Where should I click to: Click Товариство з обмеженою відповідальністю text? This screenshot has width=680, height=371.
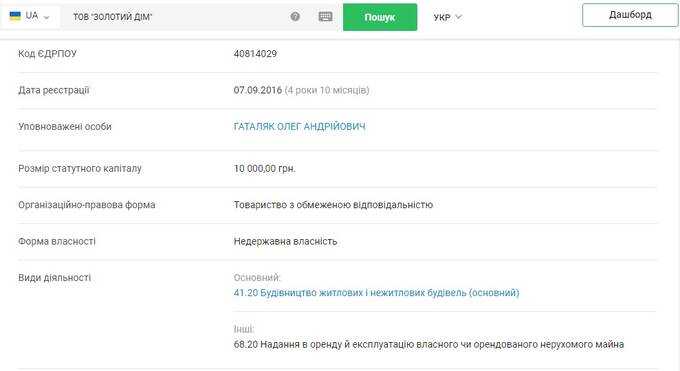[333, 205]
